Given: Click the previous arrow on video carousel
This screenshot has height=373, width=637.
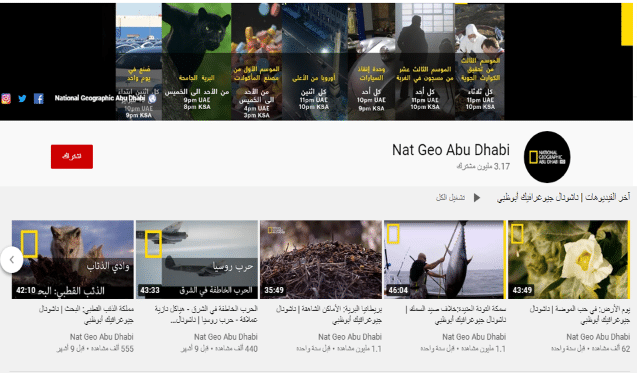Looking at the screenshot, I should point(11,259).
